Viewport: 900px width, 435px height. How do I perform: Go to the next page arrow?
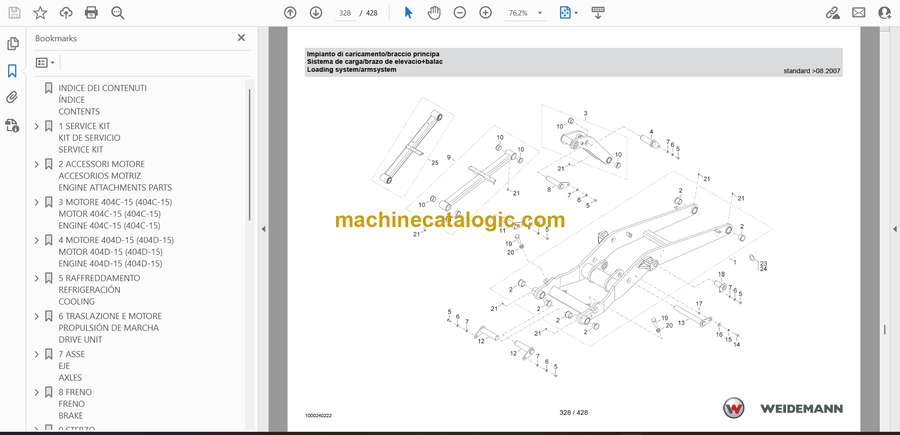(316, 13)
